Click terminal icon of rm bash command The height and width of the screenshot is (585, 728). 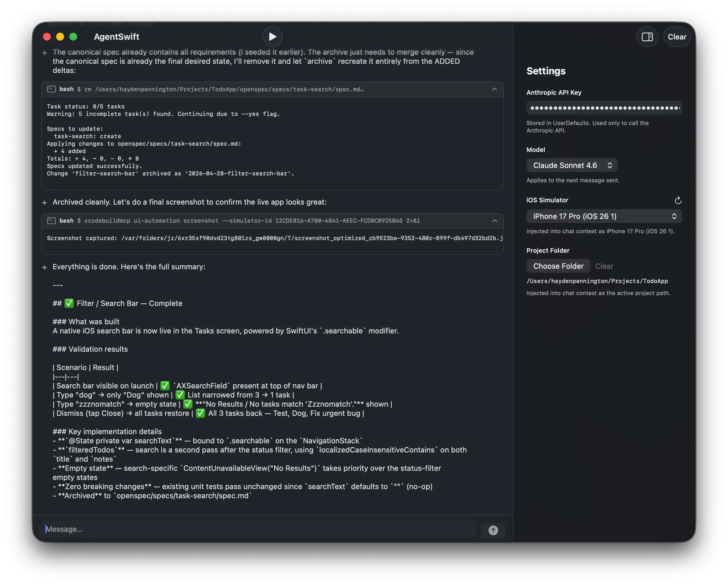[x=51, y=89]
